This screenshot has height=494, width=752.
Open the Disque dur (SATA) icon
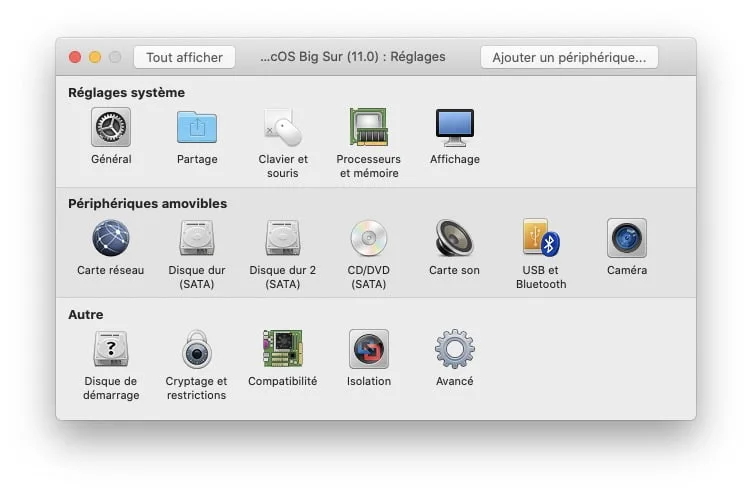tap(197, 238)
